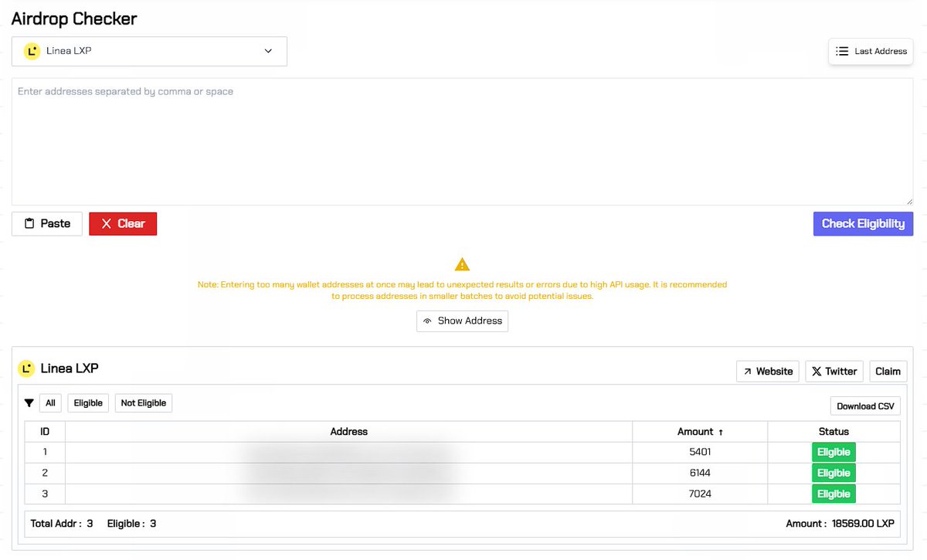This screenshot has width=927, height=560.
Task: Click Eligible badge in row 3
Action: (x=834, y=494)
